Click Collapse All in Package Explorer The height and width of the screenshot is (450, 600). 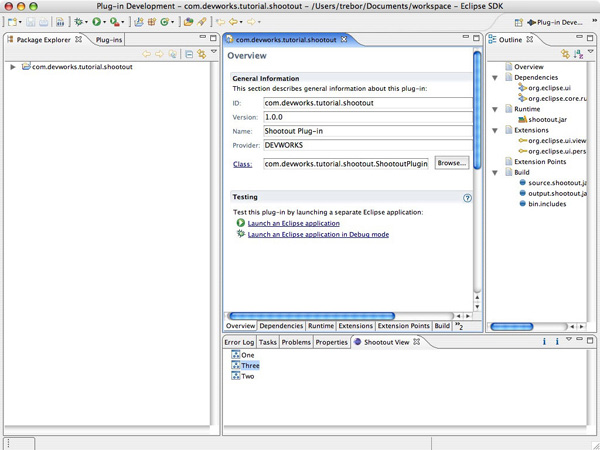tap(189, 54)
